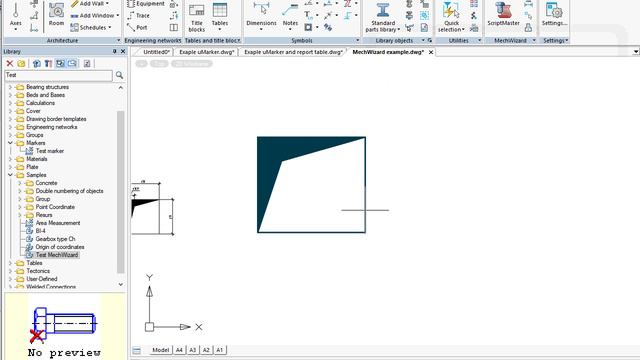Click the Library search field
The image size is (640, 360).
click(x=58, y=75)
